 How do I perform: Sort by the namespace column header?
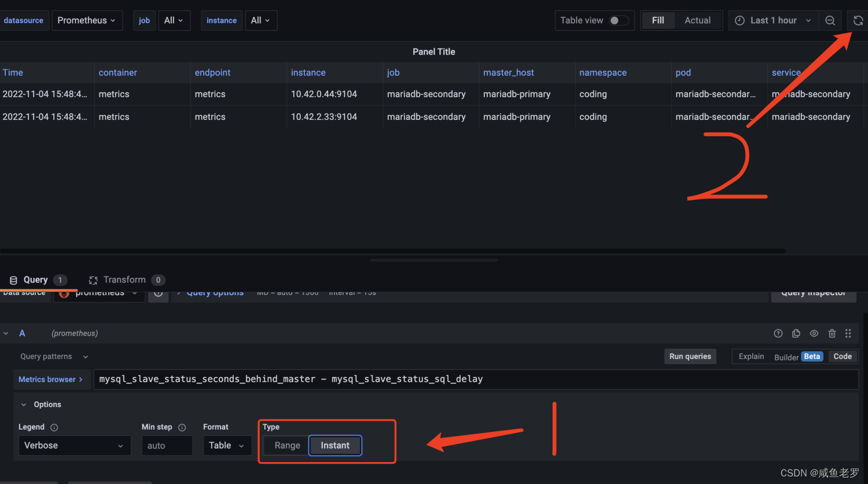click(602, 72)
